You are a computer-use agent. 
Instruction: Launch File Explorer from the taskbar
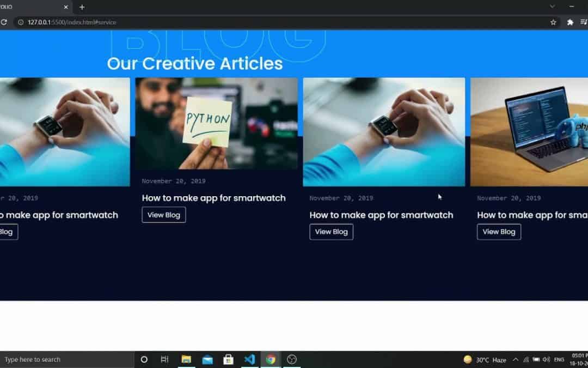(186, 359)
